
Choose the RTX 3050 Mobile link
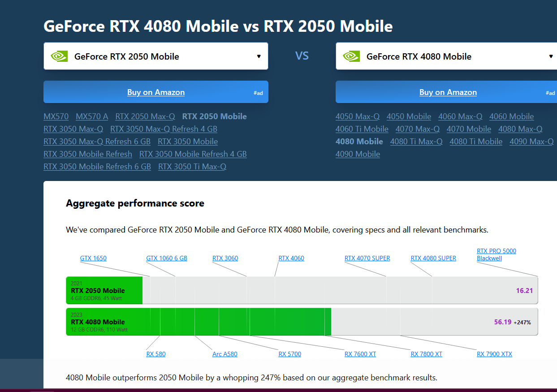(x=188, y=142)
